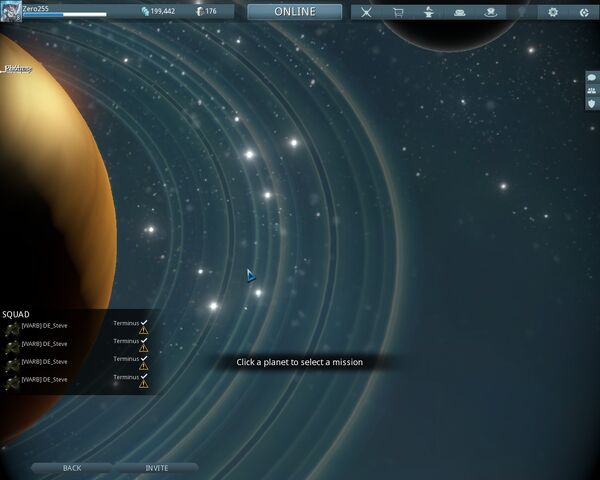The height and width of the screenshot is (480, 600).
Task: Click the platinum icon beside 176
Action: point(199,11)
